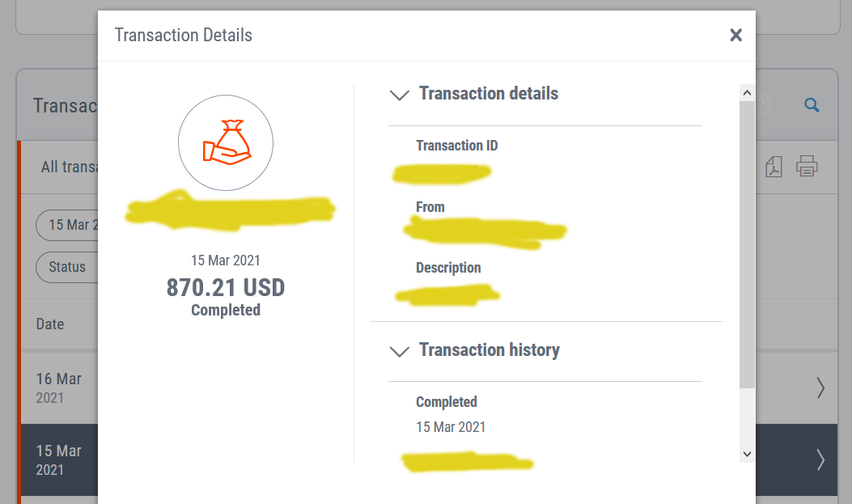Click the dialog scrollbar up arrow
852x504 pixels.
tap(747, 93)
